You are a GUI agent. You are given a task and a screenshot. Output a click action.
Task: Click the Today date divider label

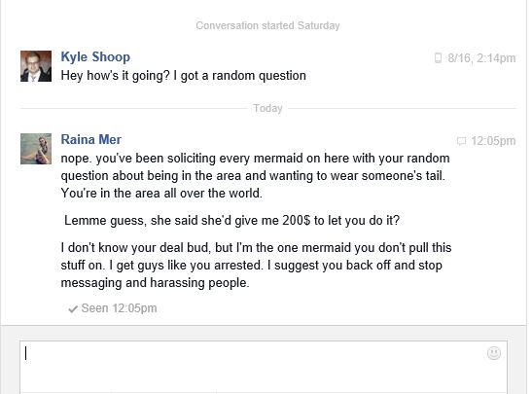coord(267,108)
